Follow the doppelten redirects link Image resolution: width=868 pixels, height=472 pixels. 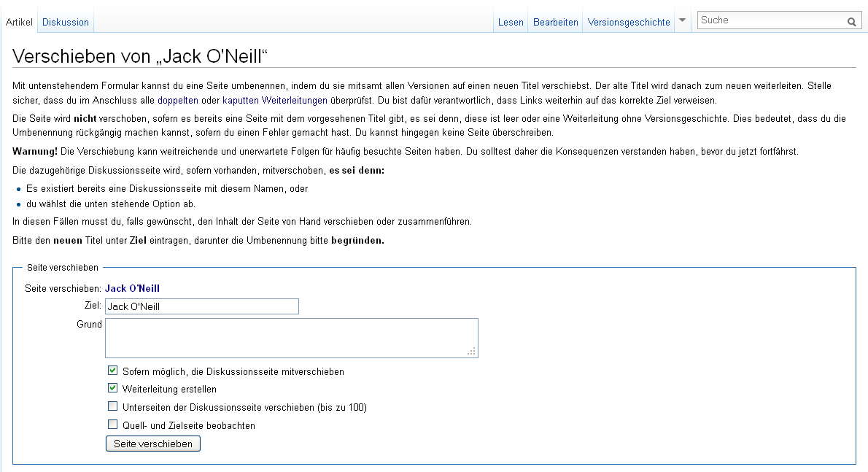pos(178,100)
